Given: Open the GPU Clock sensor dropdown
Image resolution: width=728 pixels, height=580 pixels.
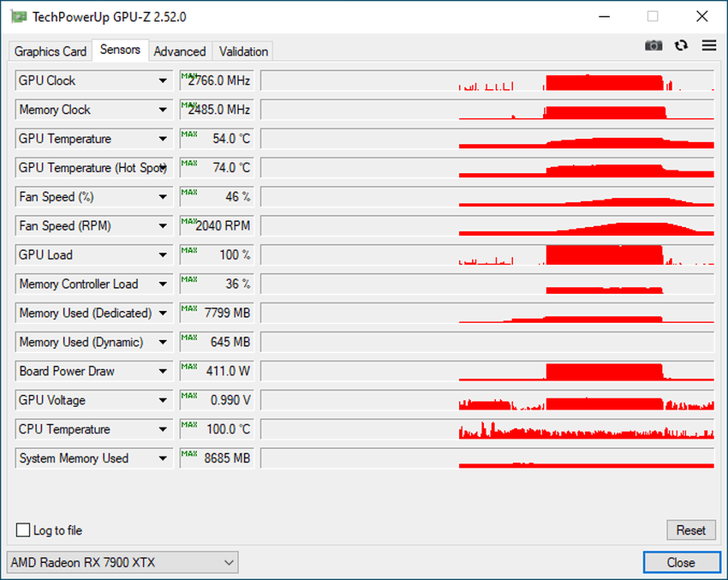Looking at the screenshot, I should (x=163, y=81).
